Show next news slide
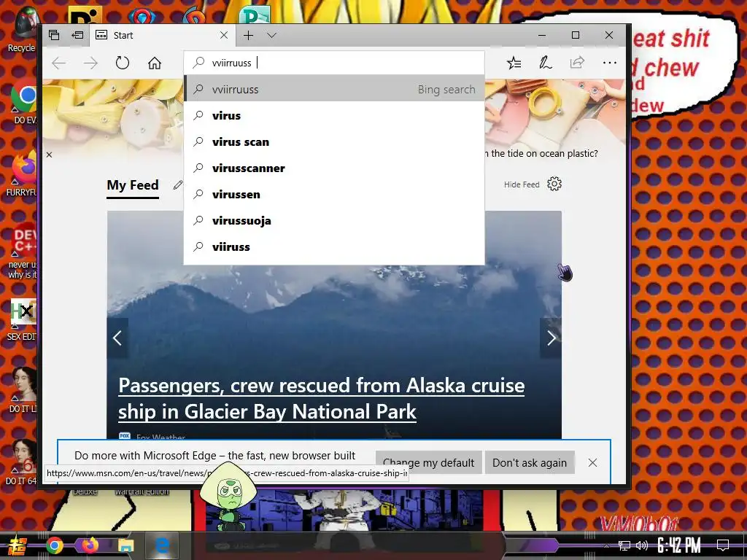Screen dimensions: 747x560 click(551, 338)
